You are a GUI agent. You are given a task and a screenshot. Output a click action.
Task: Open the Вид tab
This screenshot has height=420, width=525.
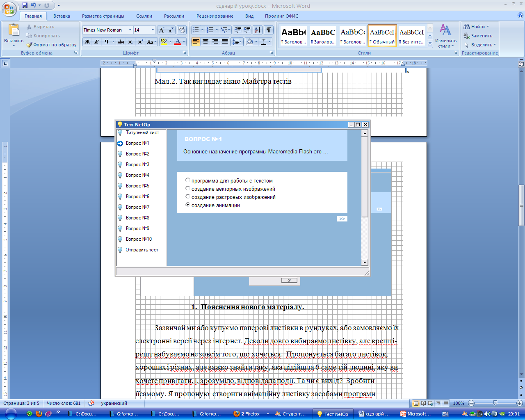tap(249, 16)
